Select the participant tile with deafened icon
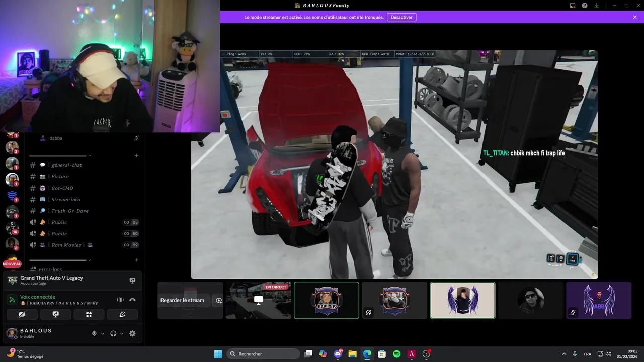The height and width of the screenshot is (362, 644). (394, 300)
